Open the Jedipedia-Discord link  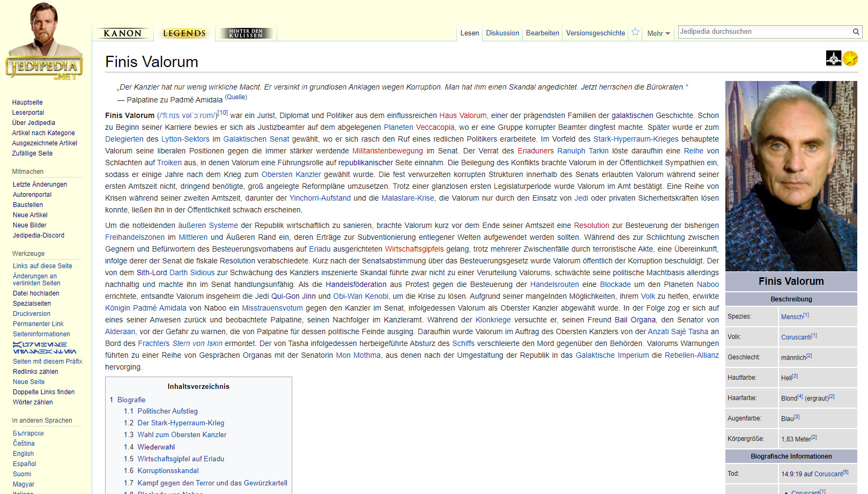(39, 235)
